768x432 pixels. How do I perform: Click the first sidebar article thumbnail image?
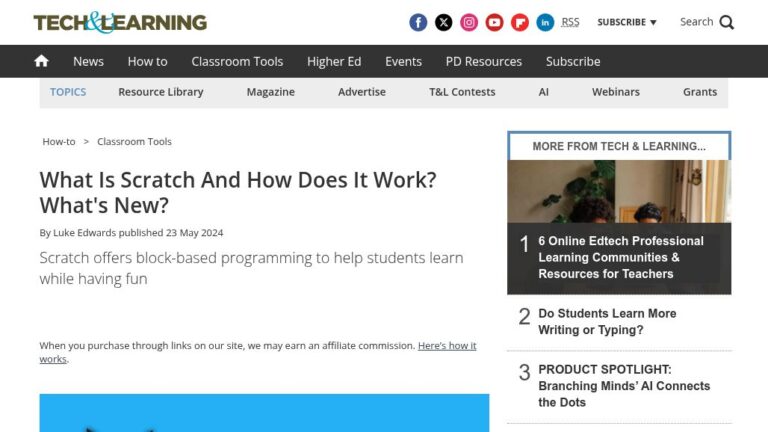[619, 192]
